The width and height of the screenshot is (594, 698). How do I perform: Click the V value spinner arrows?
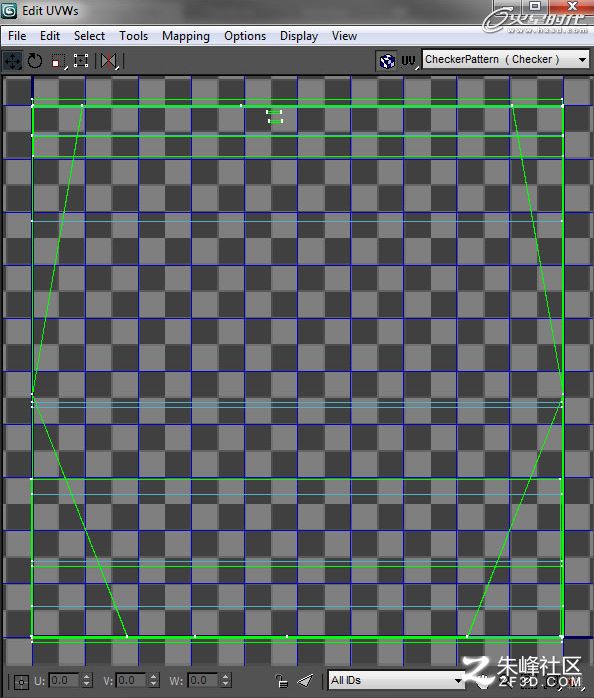(154, 680)
